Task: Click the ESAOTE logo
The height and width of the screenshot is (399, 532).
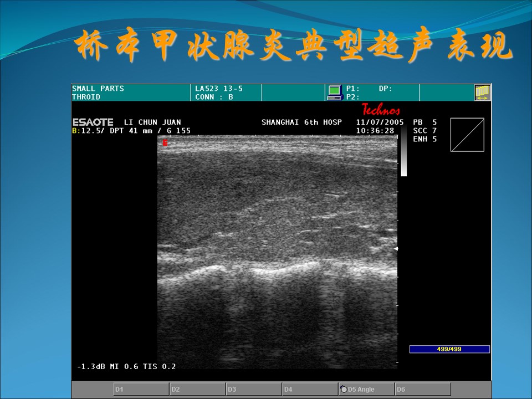Action: 93,122
